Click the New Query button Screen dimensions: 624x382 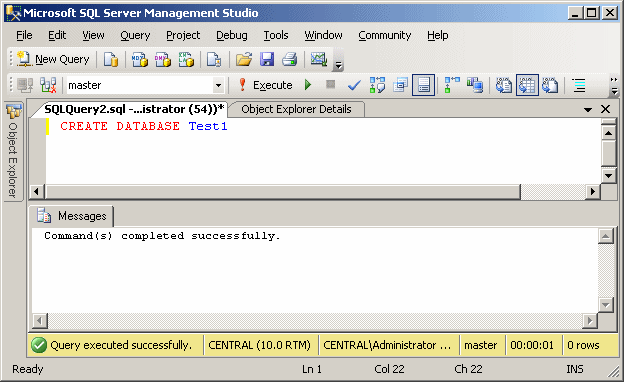(x=53, y=59)
